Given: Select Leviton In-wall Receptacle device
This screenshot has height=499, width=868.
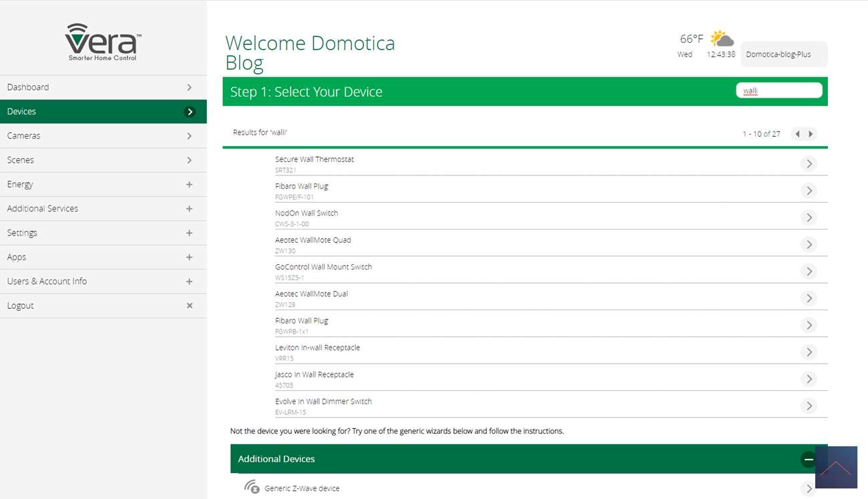Looking at the screenshot, I should point(317,348).
